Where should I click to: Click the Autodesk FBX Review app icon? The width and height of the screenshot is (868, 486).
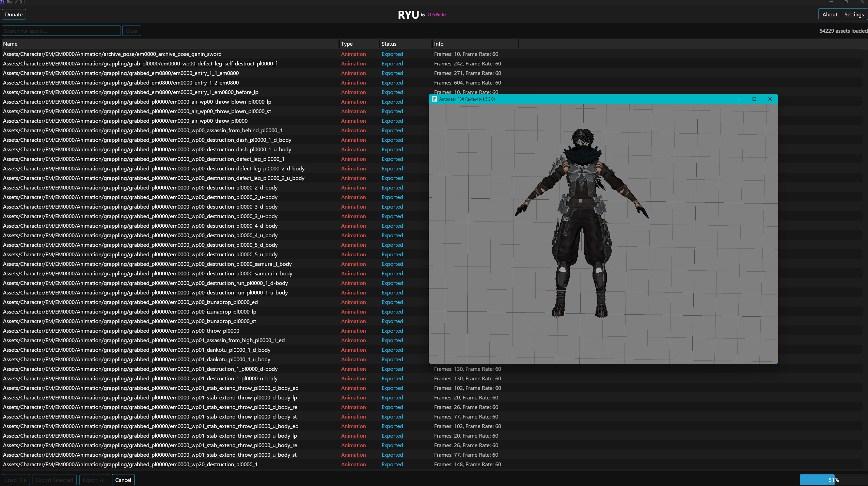click(434, 99)
